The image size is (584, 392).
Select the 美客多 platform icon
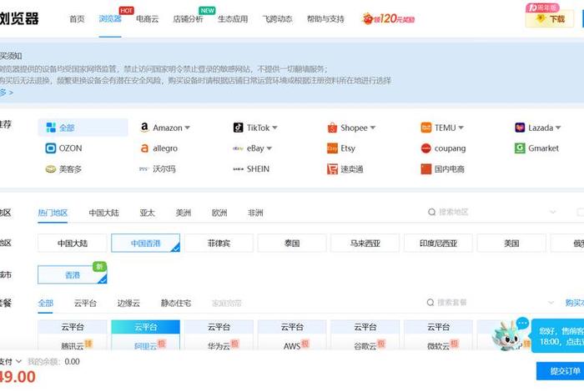click(51, 169)
